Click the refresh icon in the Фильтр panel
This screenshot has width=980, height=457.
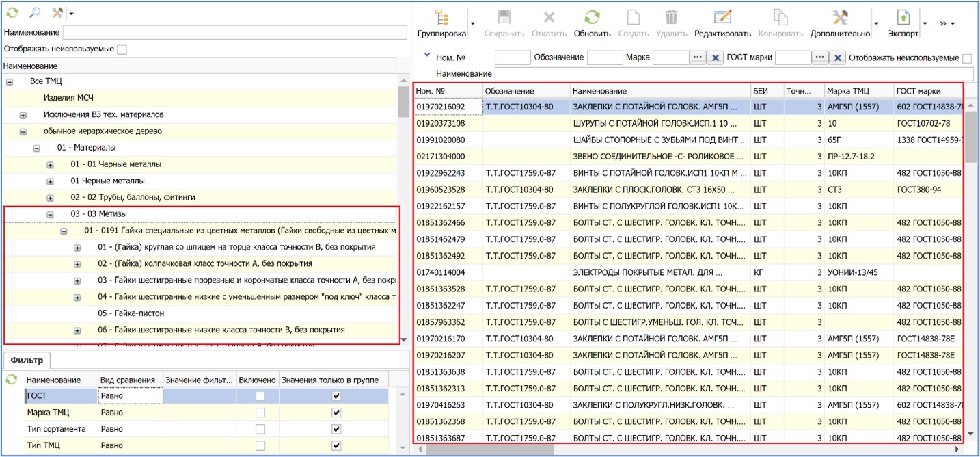(11, 379)
